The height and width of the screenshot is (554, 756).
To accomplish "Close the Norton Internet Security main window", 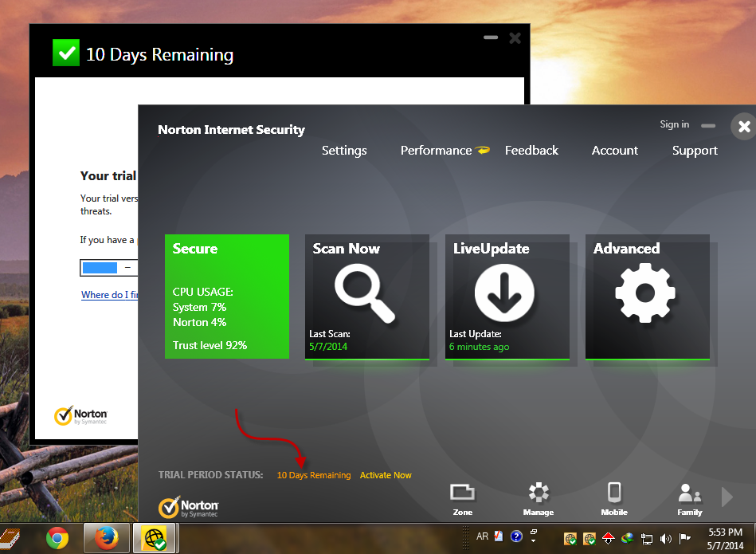I will coord(744,127).
